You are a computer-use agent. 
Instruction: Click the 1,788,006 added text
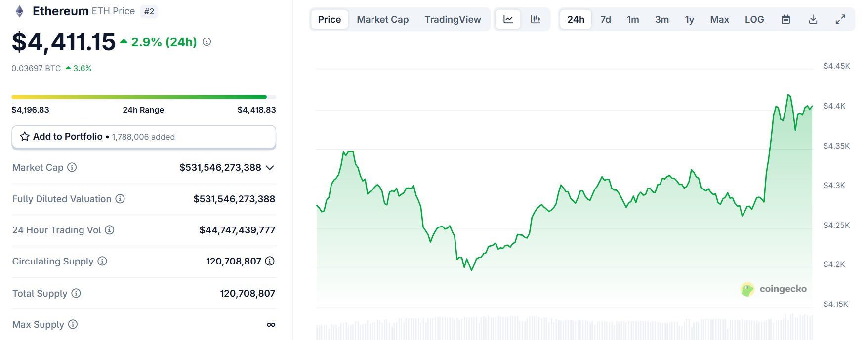click(143, 137)
